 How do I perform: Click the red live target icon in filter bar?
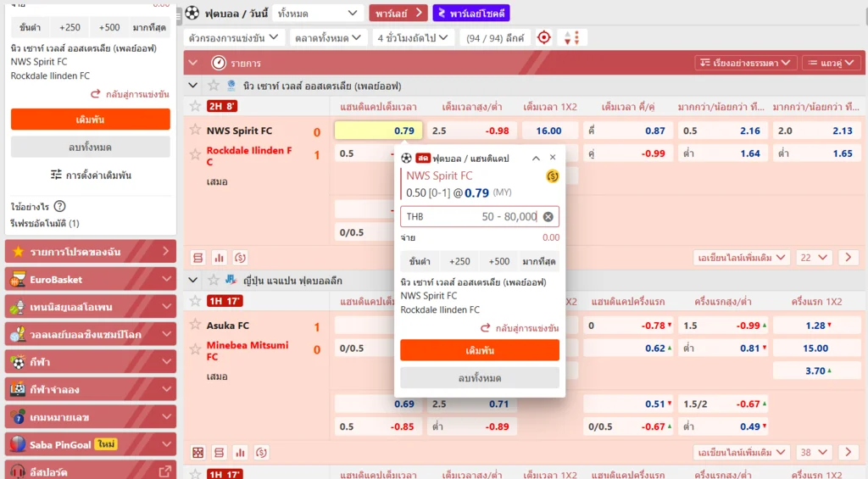[x=544, y=37]
